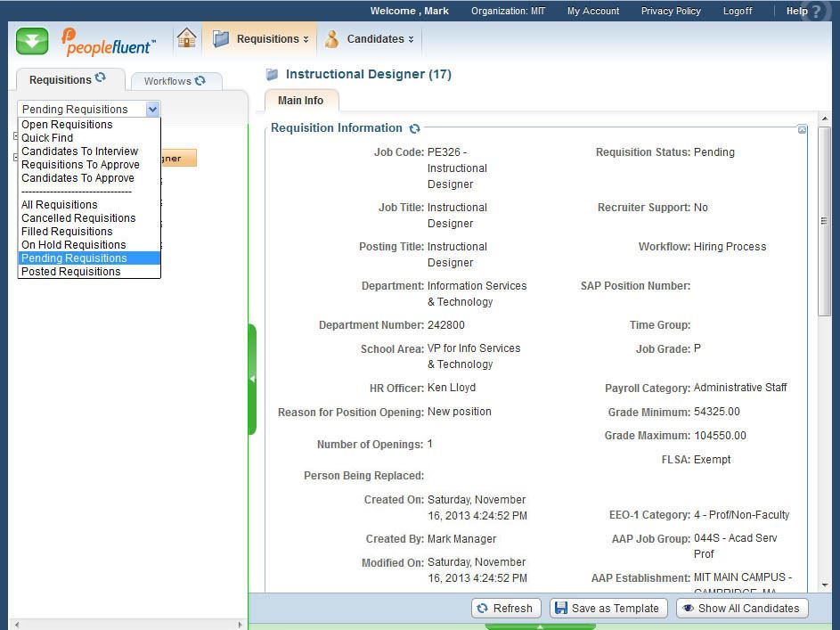
Task: Click folder icon next to Instructional Designer
Action: pos(273,75)
